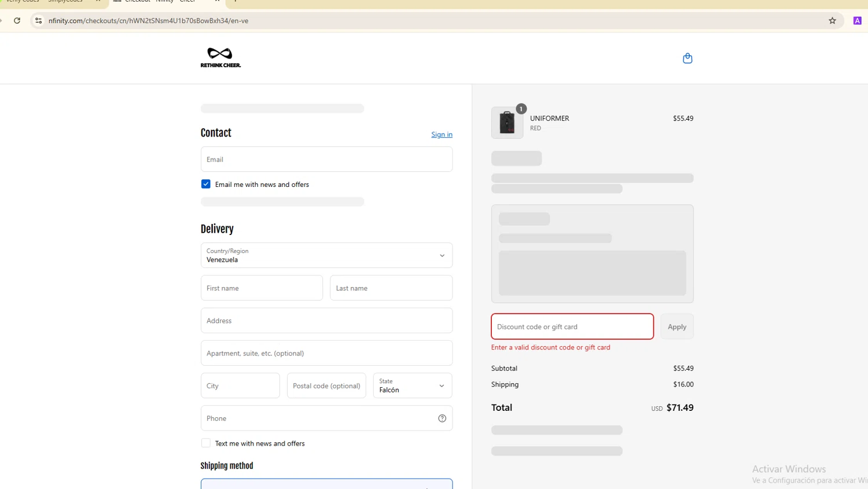Screen dimensions: 868x489
Task: Bookmark this page with the star icon
Action: click(x=832, y=21)
